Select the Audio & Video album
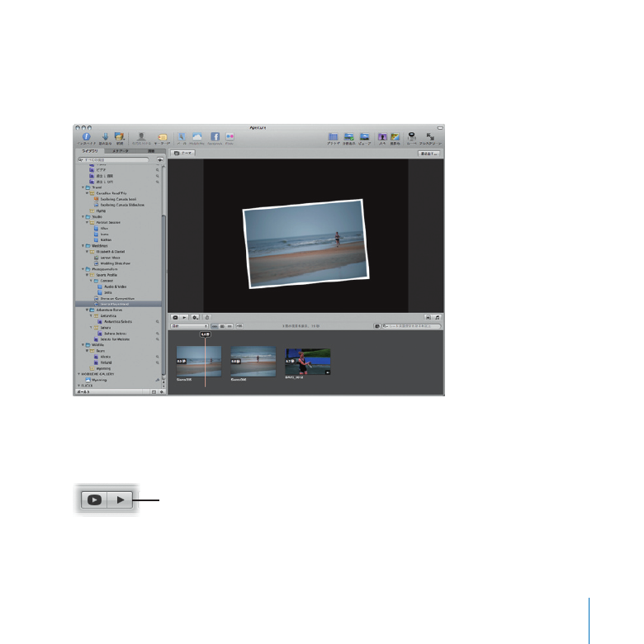644x644 pixels. pyautogui.click(x=115, y=286)
